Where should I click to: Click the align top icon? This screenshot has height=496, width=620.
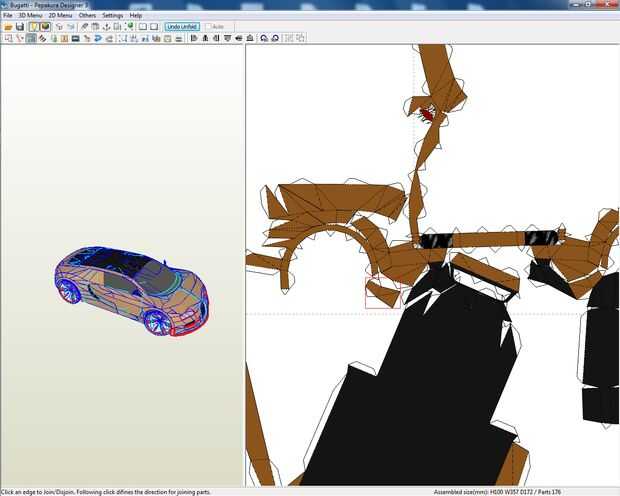click(x=227, y=38)
